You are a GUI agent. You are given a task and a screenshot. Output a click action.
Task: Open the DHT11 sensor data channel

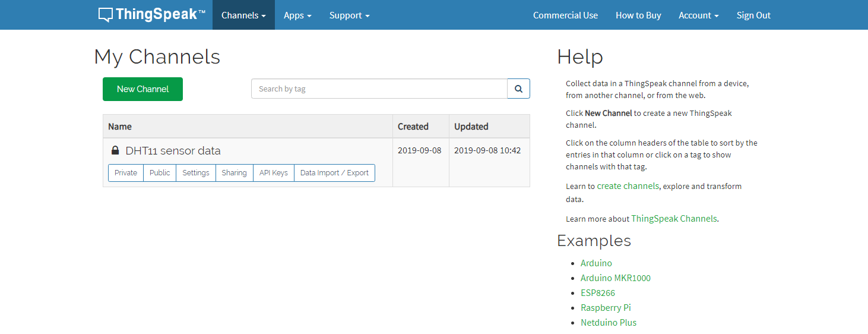click(x=173, y=151)
